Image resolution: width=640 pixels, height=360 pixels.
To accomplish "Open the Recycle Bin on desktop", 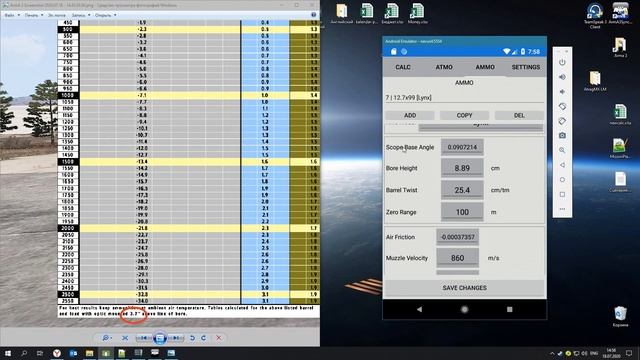I will click(620, 317).
